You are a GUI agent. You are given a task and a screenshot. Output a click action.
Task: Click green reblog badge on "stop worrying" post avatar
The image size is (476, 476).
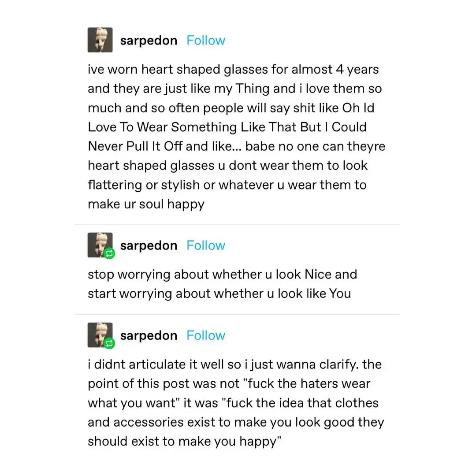point(110,253)
